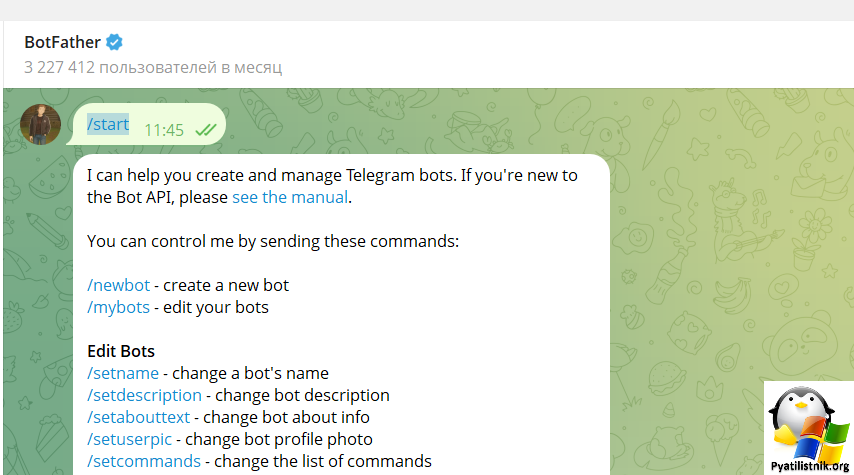This screenshot has height=475, width=854.
Task: Click the blue verified badge next to BotFather
Action: 114,42
